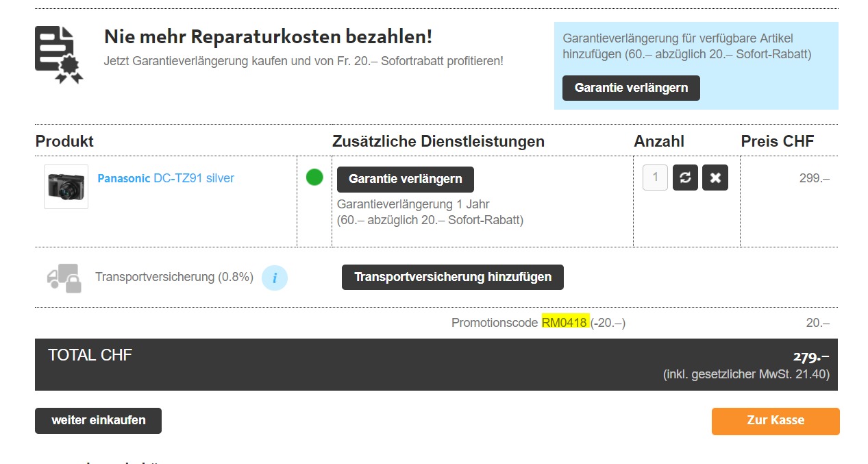868x464 pixels.
Task: Proceed to checkout via Zur Kasse
Action: 776,421
